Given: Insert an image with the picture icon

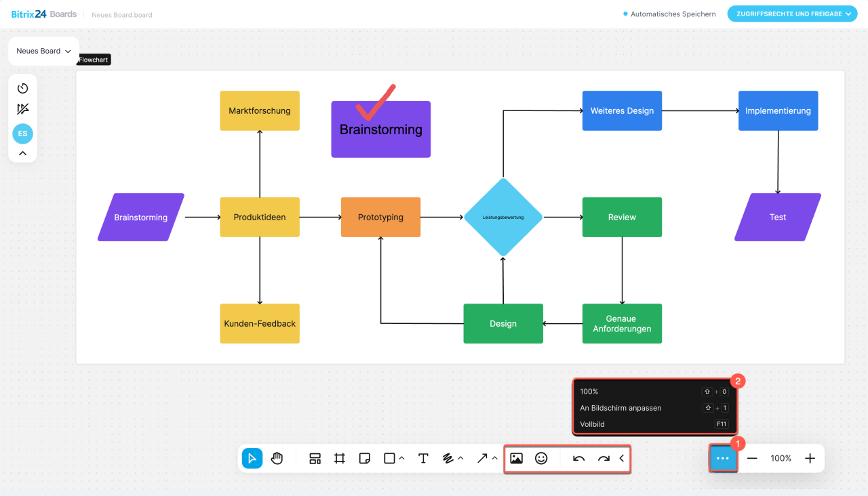Looking at the screenshot, I should tap(516, 459).
